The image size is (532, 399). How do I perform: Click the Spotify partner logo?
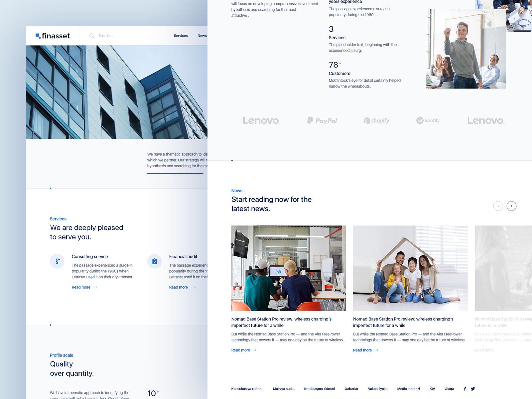coord(428,120)
